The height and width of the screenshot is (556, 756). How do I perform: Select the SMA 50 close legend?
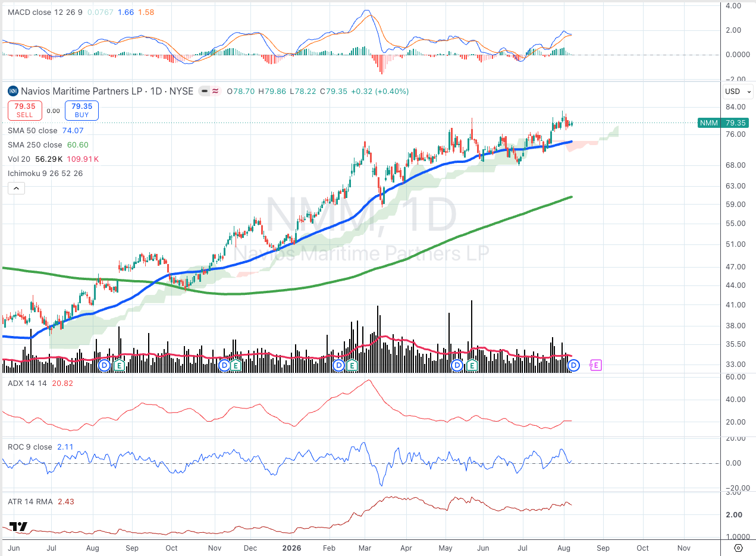click(x=33, y=130)
